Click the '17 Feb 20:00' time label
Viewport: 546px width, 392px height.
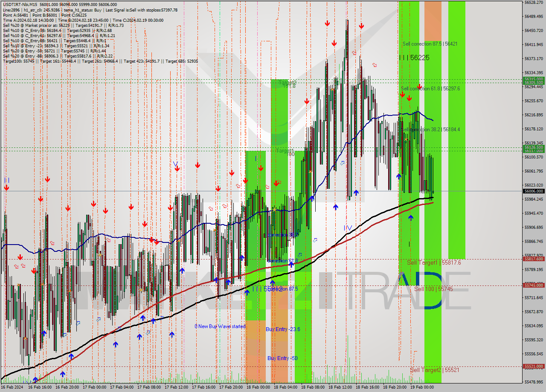231,387
